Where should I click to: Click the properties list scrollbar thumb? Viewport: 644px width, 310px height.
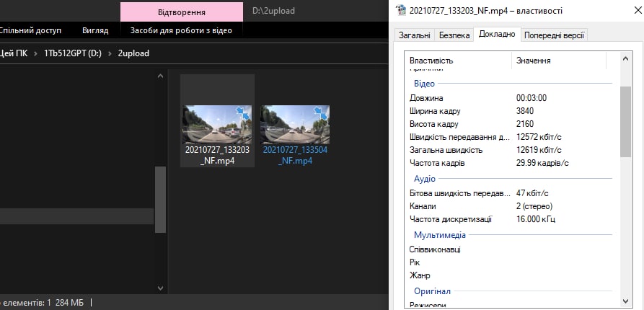[625, 122]
